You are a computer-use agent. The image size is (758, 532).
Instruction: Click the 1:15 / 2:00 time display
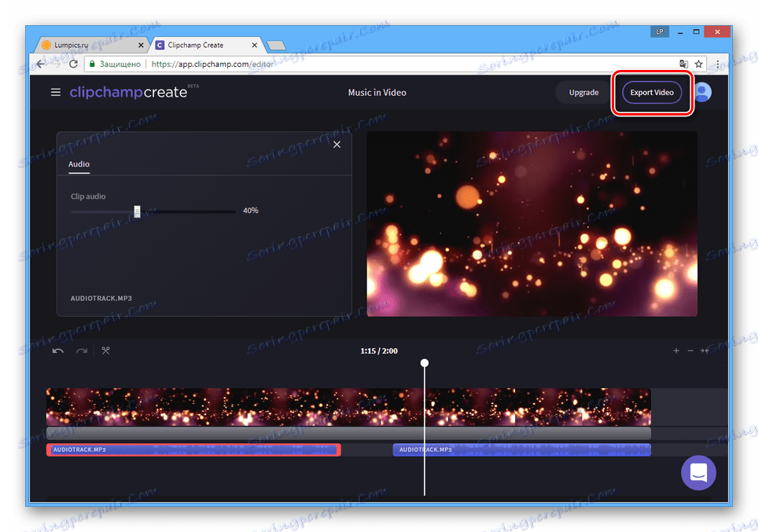pos(379,350)
